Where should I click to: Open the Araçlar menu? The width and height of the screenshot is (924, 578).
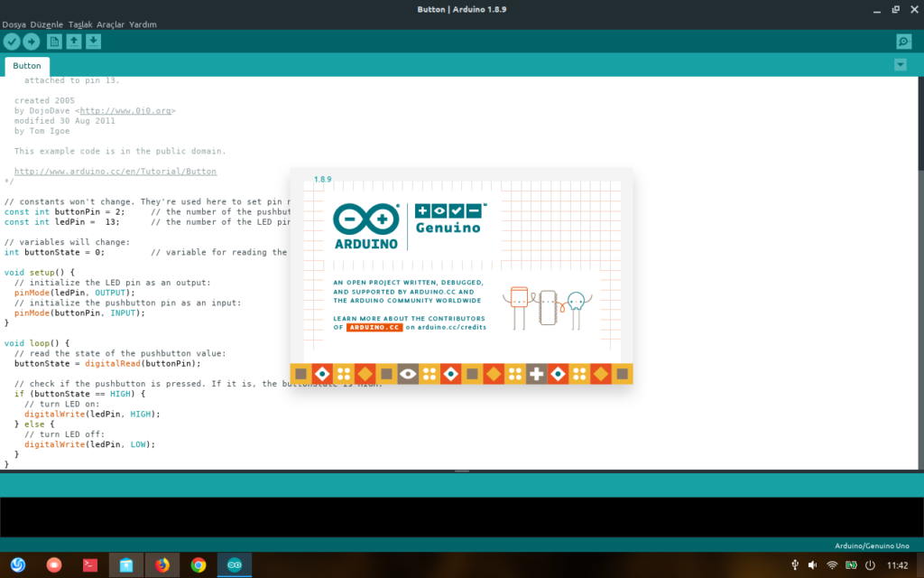pyautogui.click(x=110, y=24)
